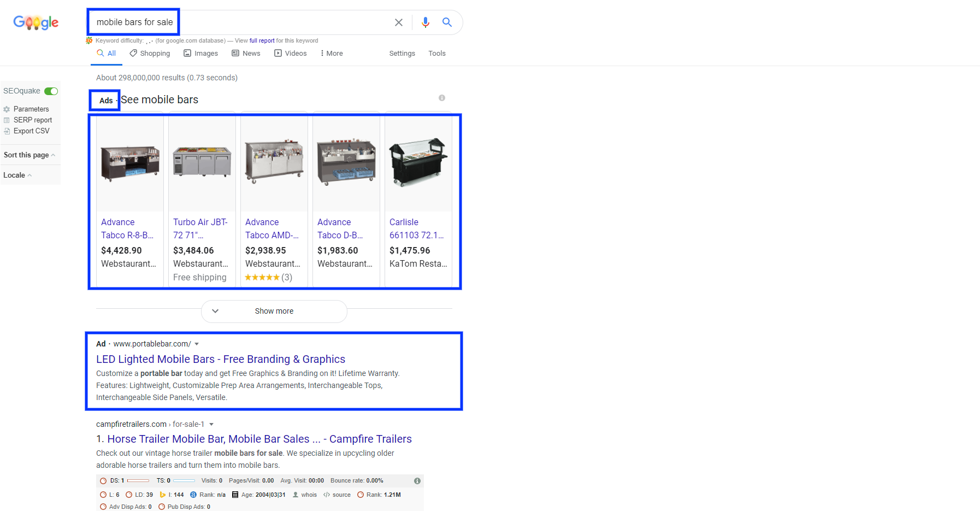Click the LD: 39 icon
The height and width of the screenshot is (511, 980).
tap(129, 495)
